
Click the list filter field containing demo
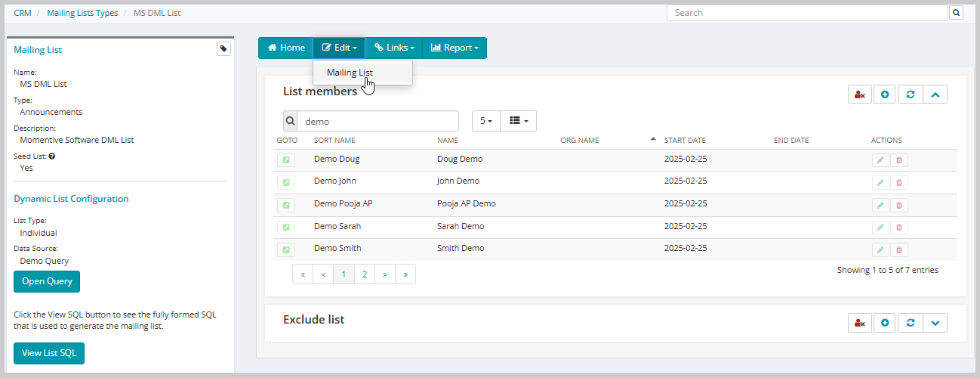[378, 121]
